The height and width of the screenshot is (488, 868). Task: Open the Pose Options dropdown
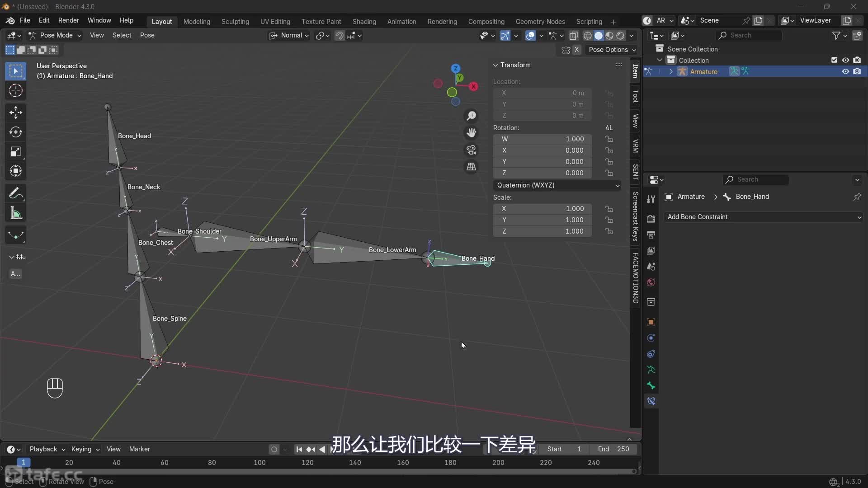612,50
